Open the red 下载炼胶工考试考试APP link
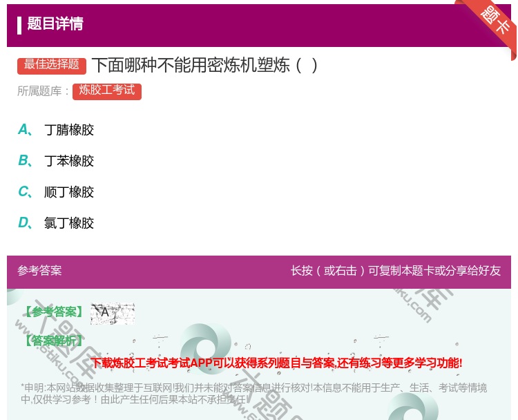 point(277,363)
